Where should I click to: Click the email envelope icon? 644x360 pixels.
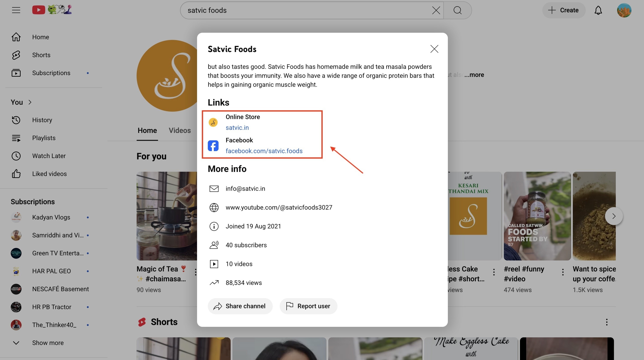click(x=214, y=189)
